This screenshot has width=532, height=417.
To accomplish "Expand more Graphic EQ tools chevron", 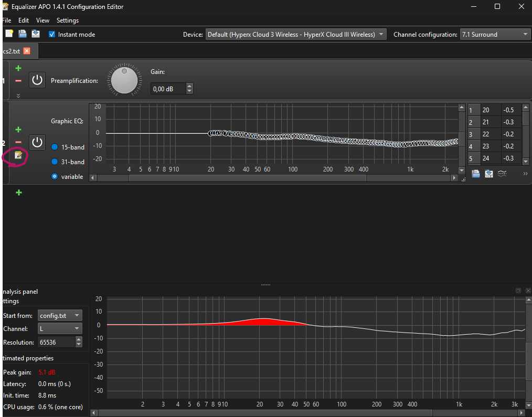I will pos(525,174).
